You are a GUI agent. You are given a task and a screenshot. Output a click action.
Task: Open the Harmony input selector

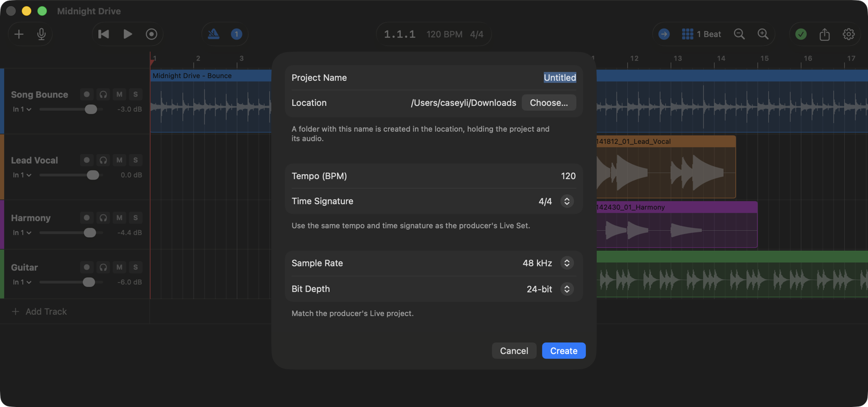(x=22, y=232)
